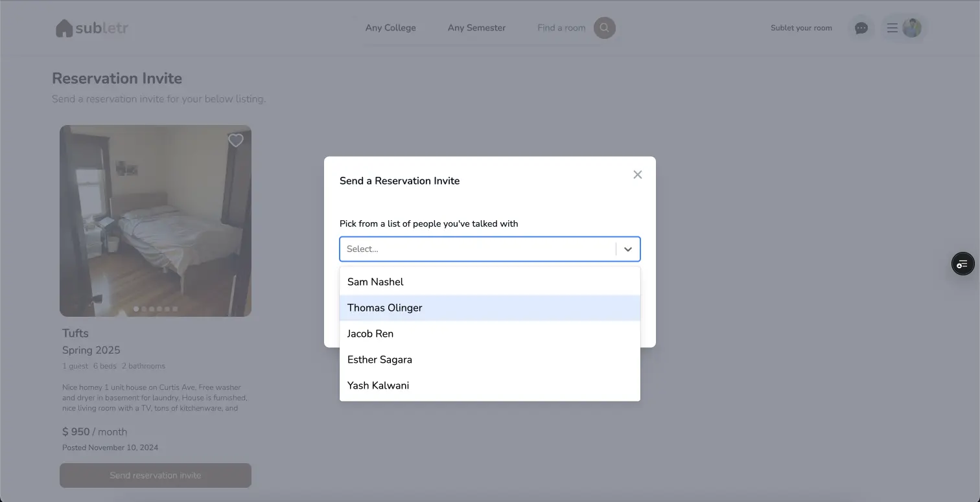The image size is (980, 502).
Task: Click the Reservation Invite page heading
Action: click(117, 78)
